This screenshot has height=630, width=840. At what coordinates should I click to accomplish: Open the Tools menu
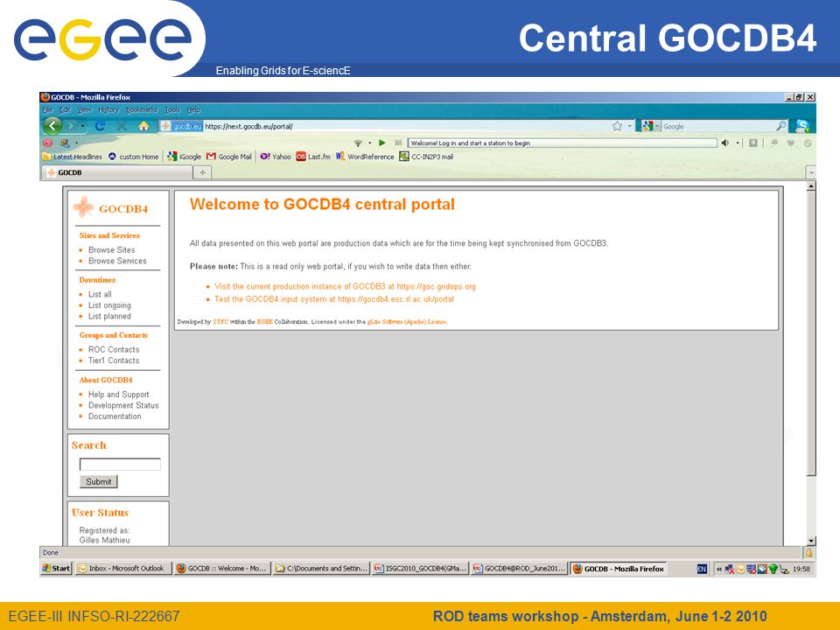pyautogui.click(x=172, y=109)
